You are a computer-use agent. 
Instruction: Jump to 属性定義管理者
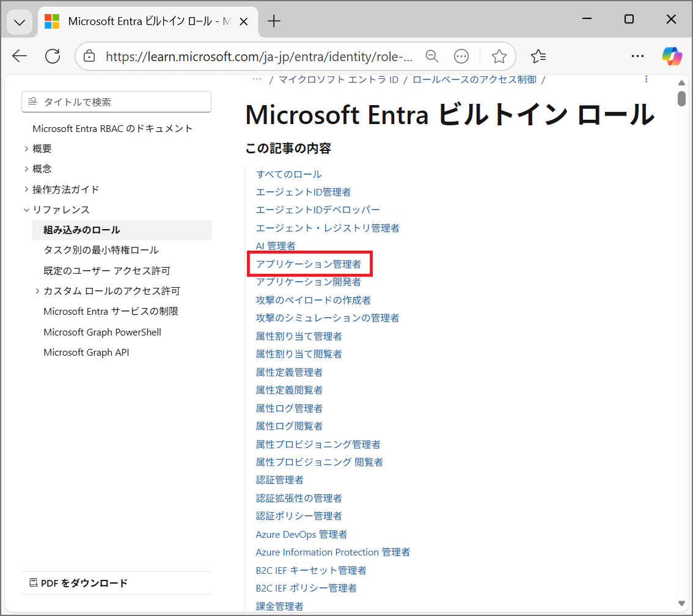point(289,372)
